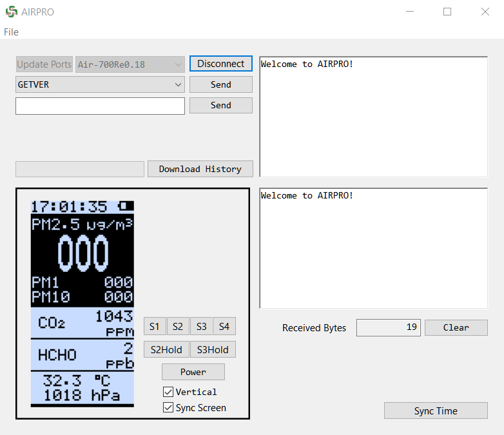504x435 pixels.
Task: Click the AIRPRO app icon in title bar
Action: 11,12
